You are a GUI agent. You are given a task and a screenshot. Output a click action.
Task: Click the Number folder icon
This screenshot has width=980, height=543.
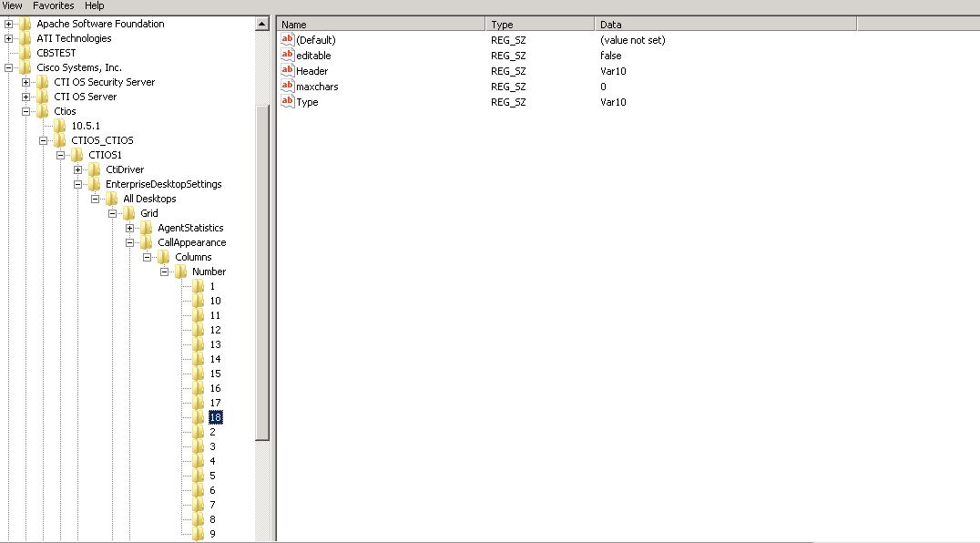point(181,271)
